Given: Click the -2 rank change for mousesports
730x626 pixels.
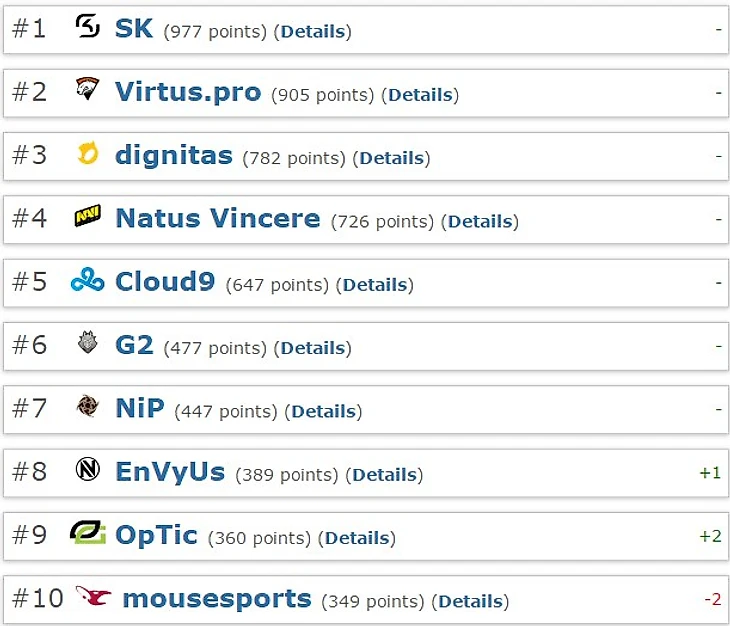Looking at the screenshot, I should [x=712, y=599].
